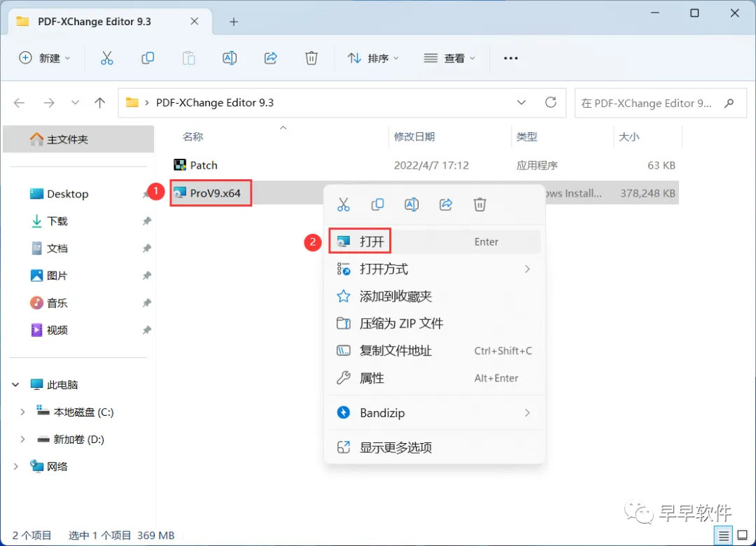
Task: Go back with the left arrow
Action: 20,103
